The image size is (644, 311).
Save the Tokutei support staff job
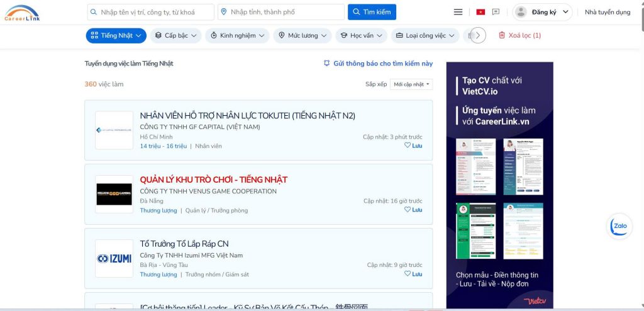click(x=413, y=145)
